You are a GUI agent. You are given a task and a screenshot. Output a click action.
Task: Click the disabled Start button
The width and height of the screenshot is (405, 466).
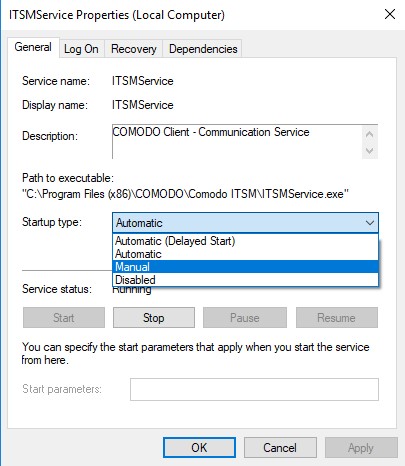tap(64, 318)
